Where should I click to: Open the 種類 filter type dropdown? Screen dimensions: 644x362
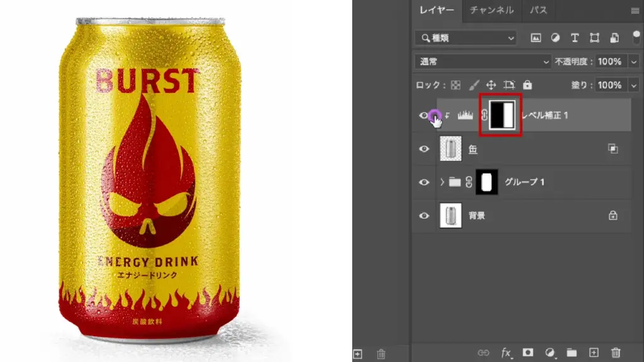point(465,38)
